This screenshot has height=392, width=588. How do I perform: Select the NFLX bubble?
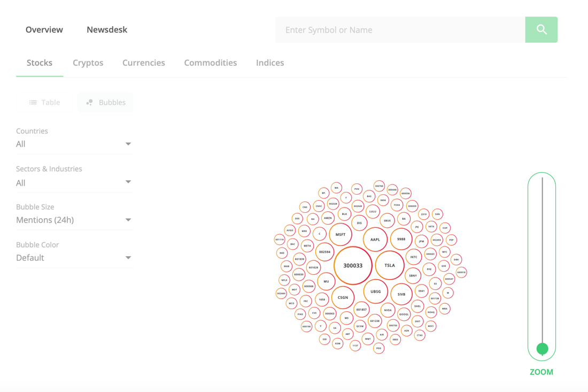click(284, 280)
